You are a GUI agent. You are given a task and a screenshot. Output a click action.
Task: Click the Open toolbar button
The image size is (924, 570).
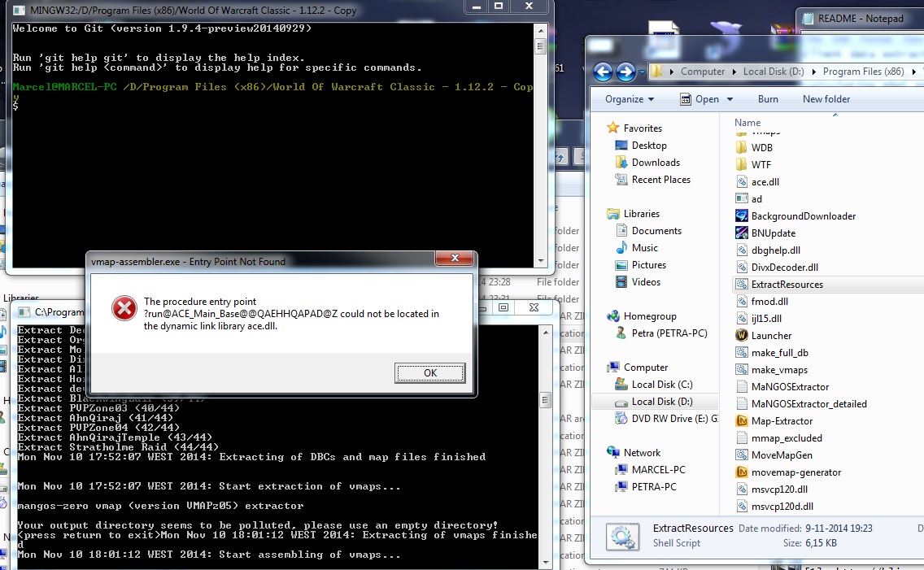tap(700, 99)
